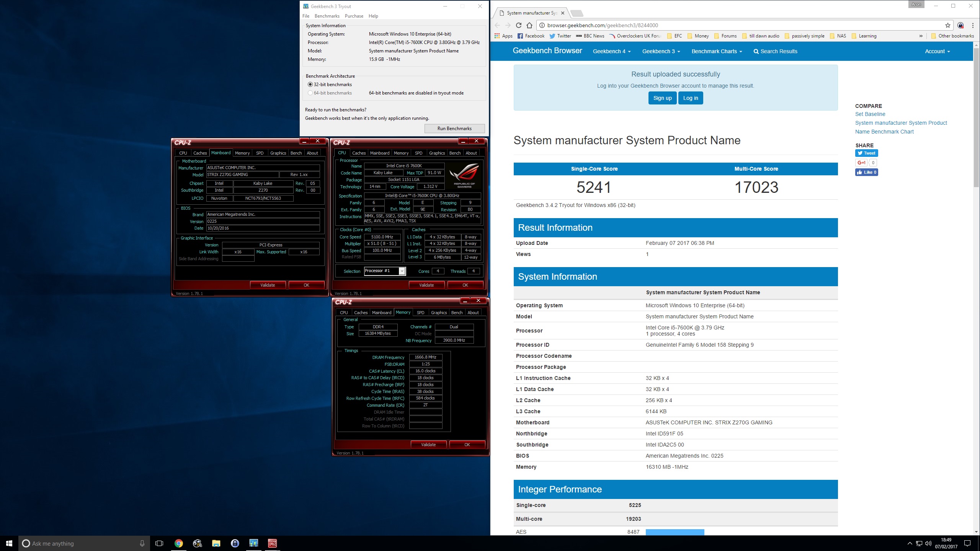Switch to SPD tab in Mainboard CPU-Z window
The image size is (980, 551).
[x=260, y=153]
